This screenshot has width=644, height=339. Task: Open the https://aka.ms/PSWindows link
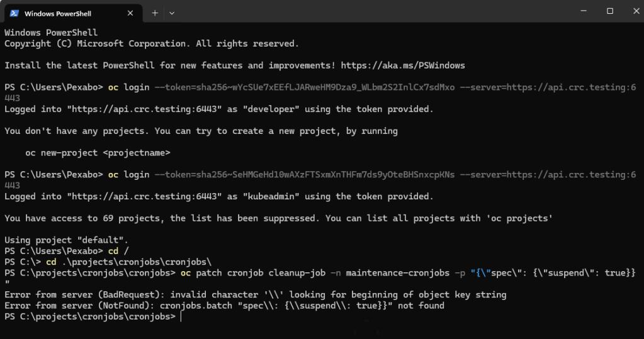click(402, 65)
